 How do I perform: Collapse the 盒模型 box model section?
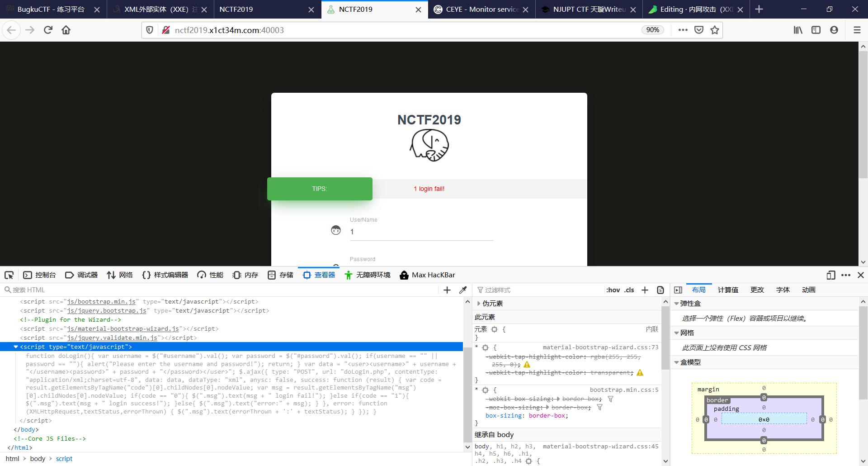click(x=676, y=362)
